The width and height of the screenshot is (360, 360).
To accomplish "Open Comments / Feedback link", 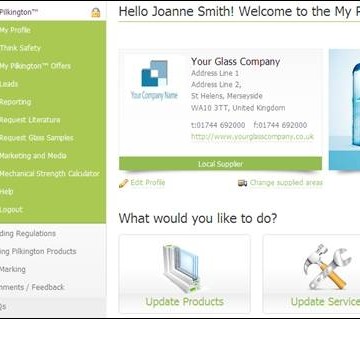I will [32, 287].
